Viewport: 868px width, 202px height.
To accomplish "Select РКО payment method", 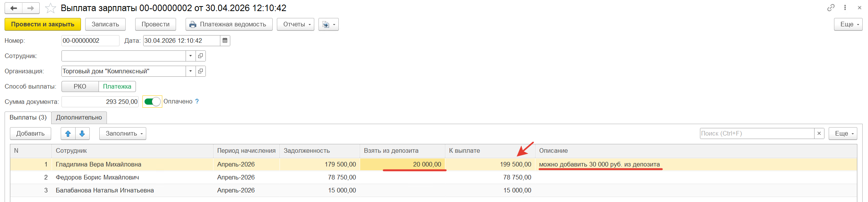I will (x=80, y=86).
